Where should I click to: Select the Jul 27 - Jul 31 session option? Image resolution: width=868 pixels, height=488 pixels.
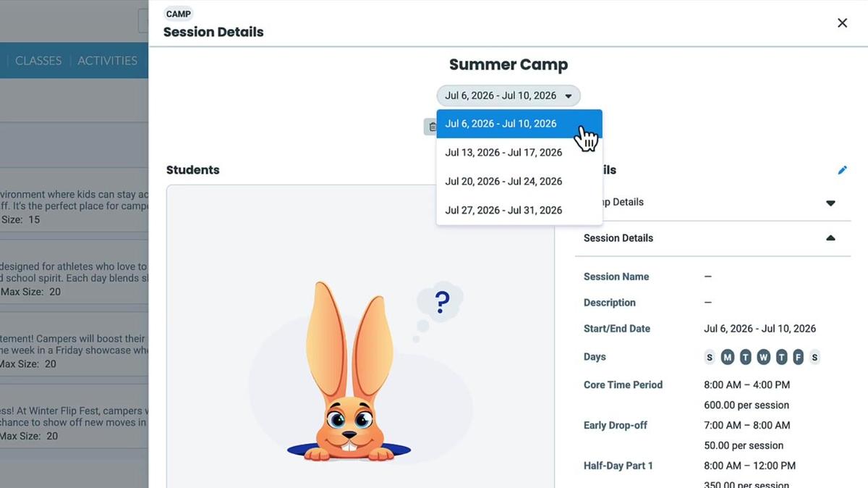(x=503, y=210)
